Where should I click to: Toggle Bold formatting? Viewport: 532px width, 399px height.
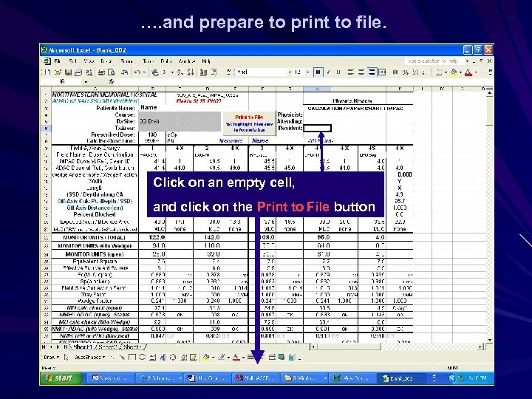(x=318, y=72)
